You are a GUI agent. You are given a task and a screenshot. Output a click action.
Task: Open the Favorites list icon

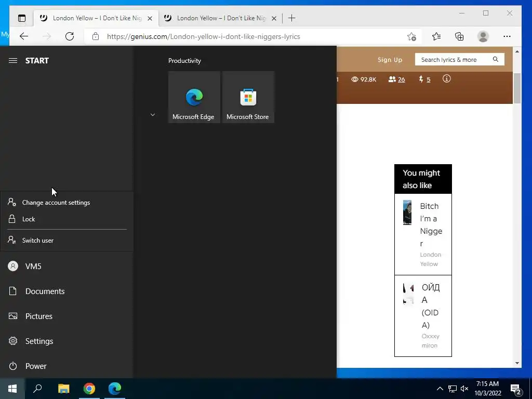436,36
